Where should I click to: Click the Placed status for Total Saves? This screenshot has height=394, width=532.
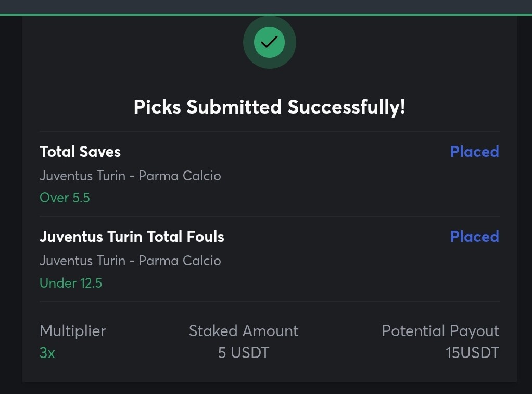(475, 152)
